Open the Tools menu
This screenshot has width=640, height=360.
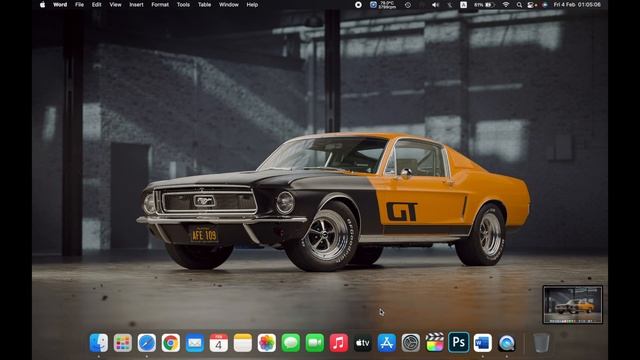[x=183, y=5]
